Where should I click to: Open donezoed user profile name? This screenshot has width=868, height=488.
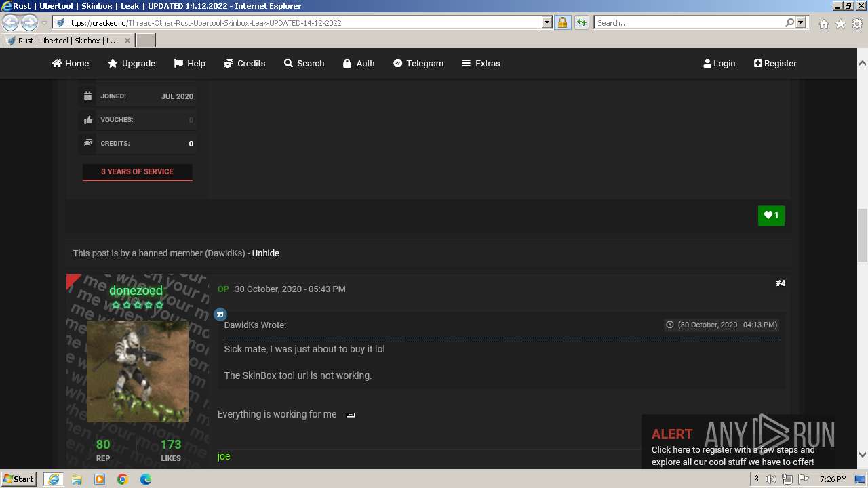click(136, 291)
